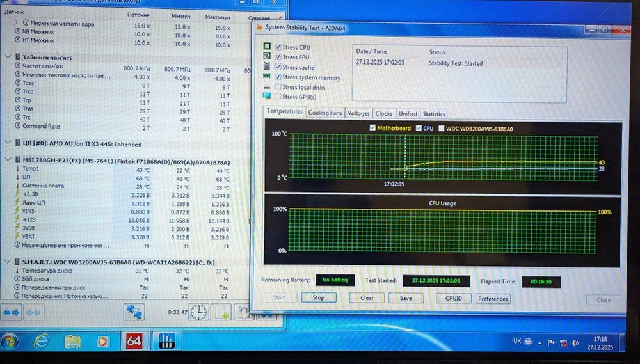The width and height of the screenshot is (640, 364).
Task: Enable the Stress local disks checkbox
Action: pyautogui.click(x=278, y=86)
